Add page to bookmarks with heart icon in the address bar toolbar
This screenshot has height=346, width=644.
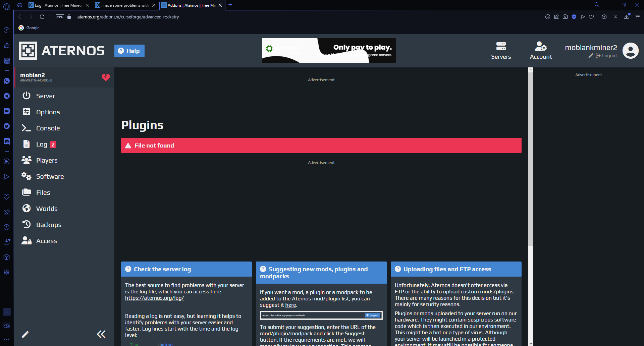591,17
